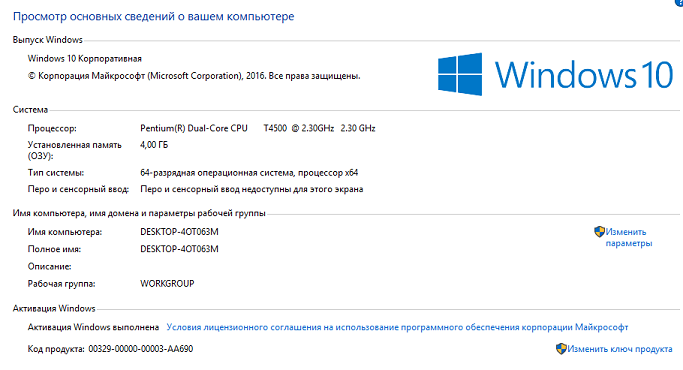Click the WORKGROUP workgroup value
The height and width of the screenshot is (370, 683).
(167, 283)
